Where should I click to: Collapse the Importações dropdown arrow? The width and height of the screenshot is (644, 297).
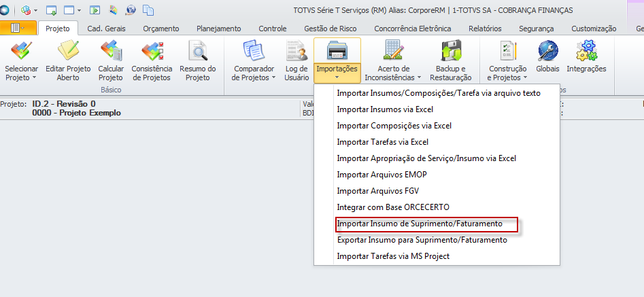tap(337, 77)
